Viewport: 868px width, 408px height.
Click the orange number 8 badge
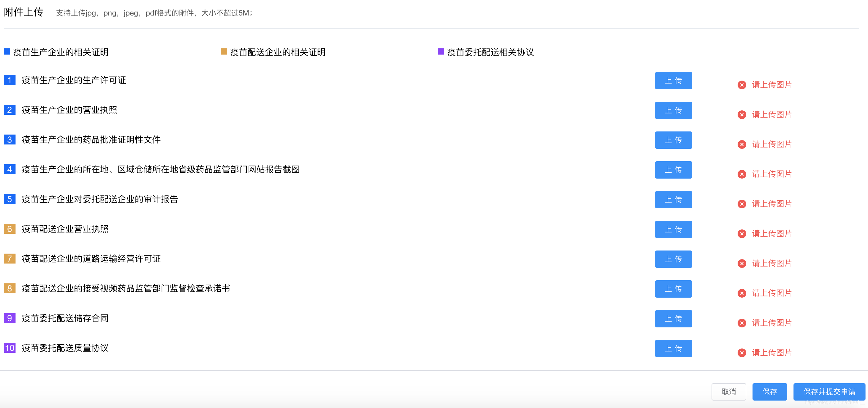click(x=9, y=289)
